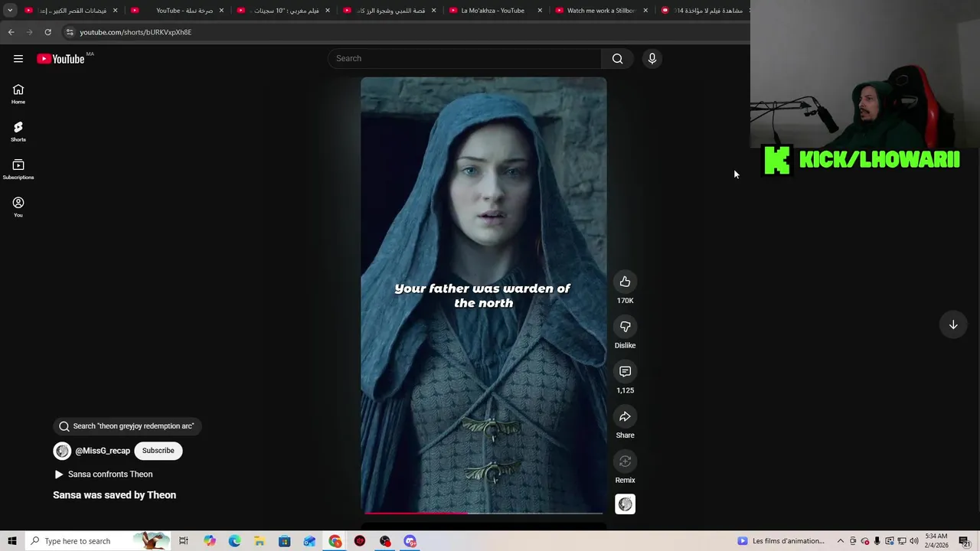Switch to the 'قصة اللمبي وشجرة الرز' tab
Screen dimensions: 980x551
tap(389, 11)
